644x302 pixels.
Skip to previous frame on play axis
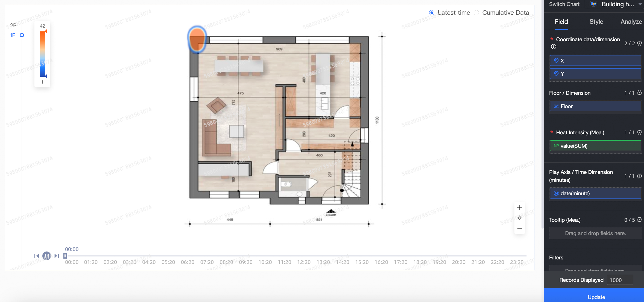(x=36, y=256)
